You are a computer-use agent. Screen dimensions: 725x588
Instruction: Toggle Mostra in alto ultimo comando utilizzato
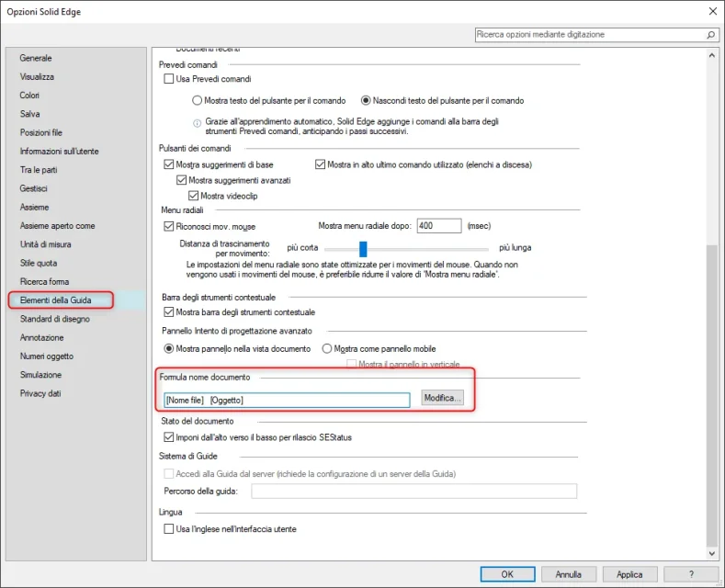[x=320, y=164]
